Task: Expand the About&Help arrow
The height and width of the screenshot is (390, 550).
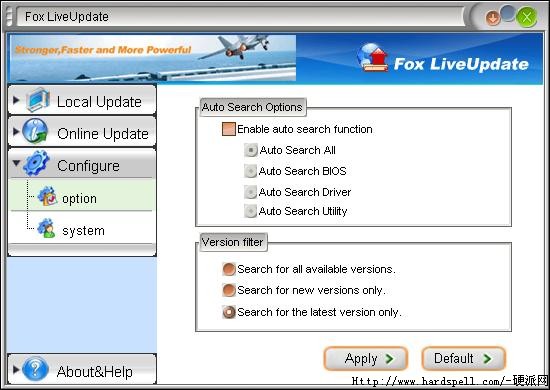Action: coord(16,369)
